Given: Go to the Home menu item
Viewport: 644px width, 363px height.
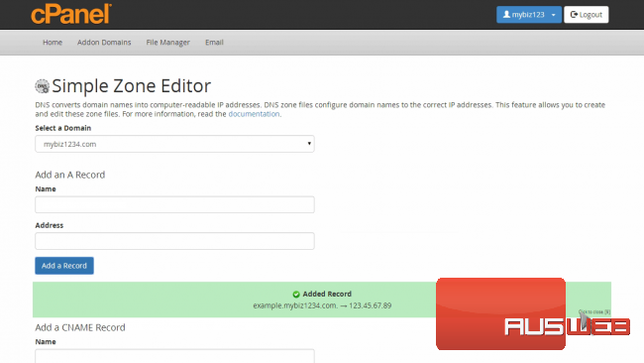Looking at the screenshot, I should coord(53,43).
